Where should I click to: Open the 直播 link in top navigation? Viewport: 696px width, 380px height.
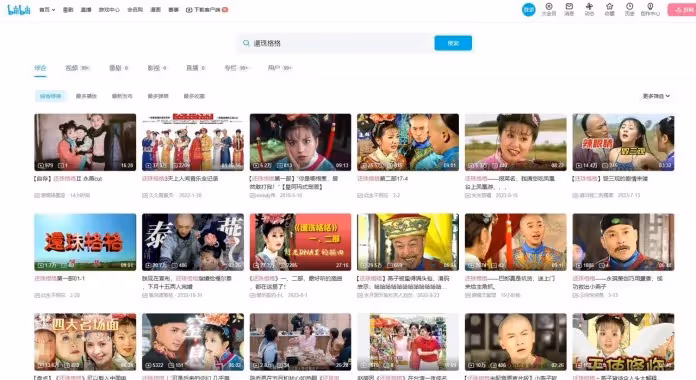click(86, 10)
